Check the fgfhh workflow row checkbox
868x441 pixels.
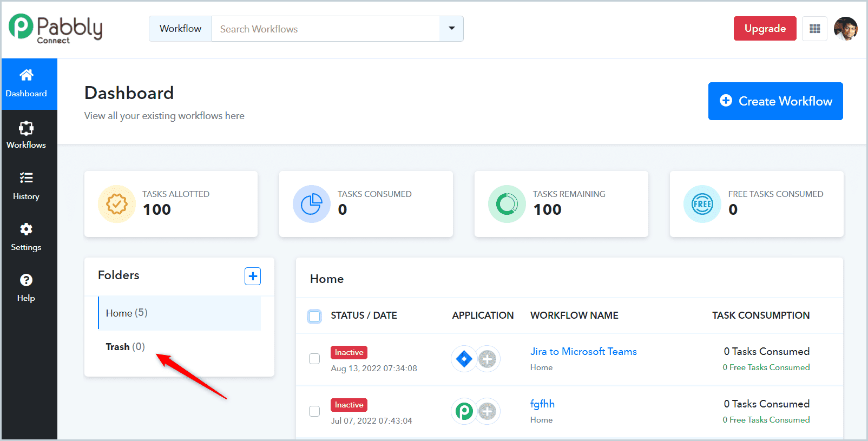[x=314, y=411]
